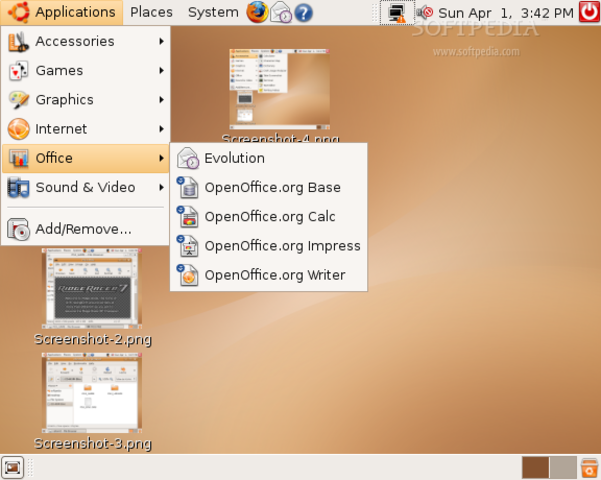Click the muted volume icon
Viewport: 601px width, 480px height.
[425, 13]
